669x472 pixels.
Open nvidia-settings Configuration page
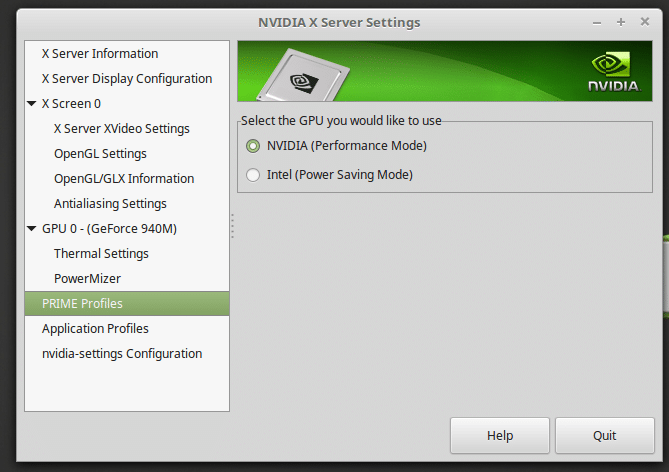click(122, 354)
